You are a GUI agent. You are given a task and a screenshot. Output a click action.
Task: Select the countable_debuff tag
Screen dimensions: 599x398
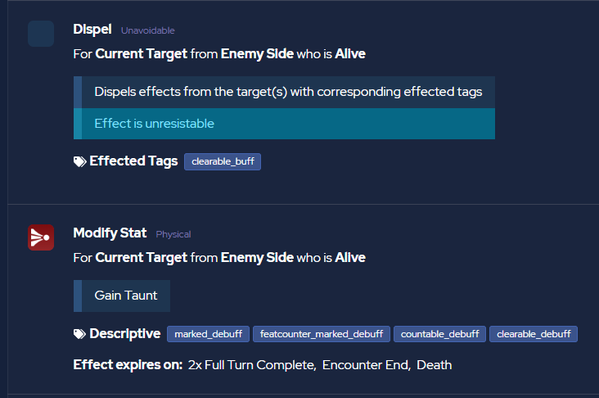click(440, 334)
